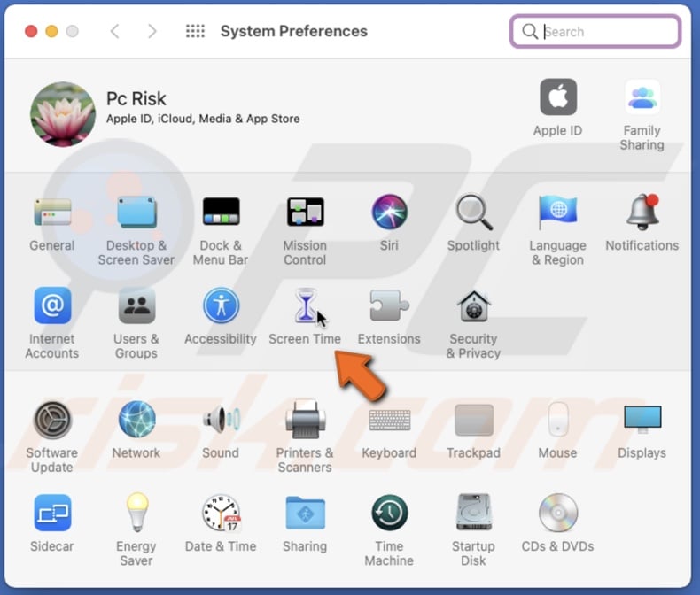Open Energy Saver preferences
The height and width of the screenshot is (595, 700).
(136, 514)
